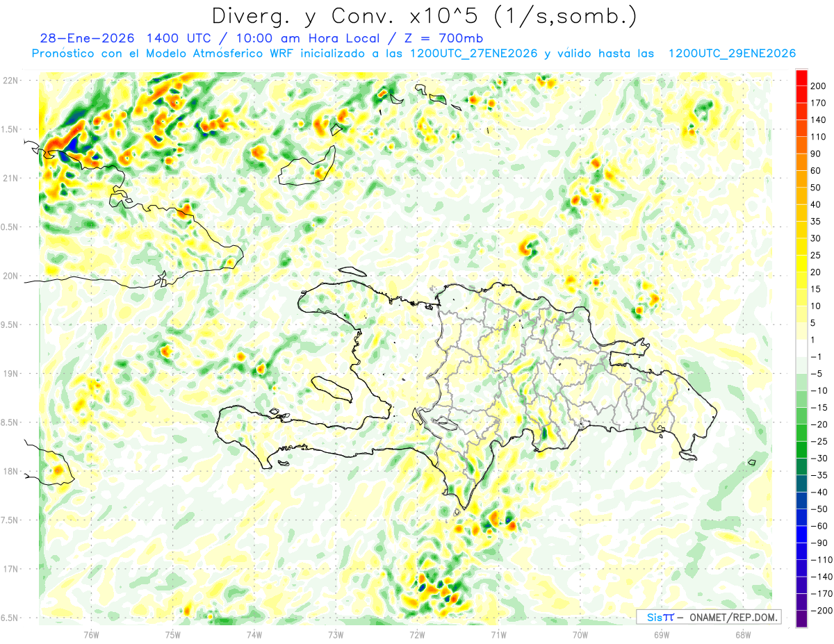Click the "69W" longitude label
Screen dimensions: 834x644
[x=662, y=634]
